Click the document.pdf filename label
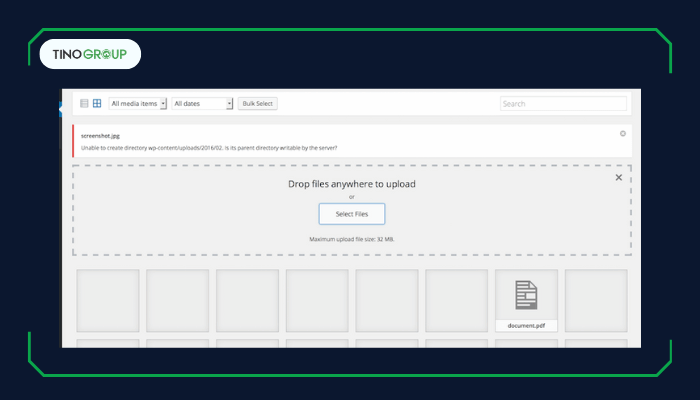Screen dimensions: 700x400 (526, 325)
